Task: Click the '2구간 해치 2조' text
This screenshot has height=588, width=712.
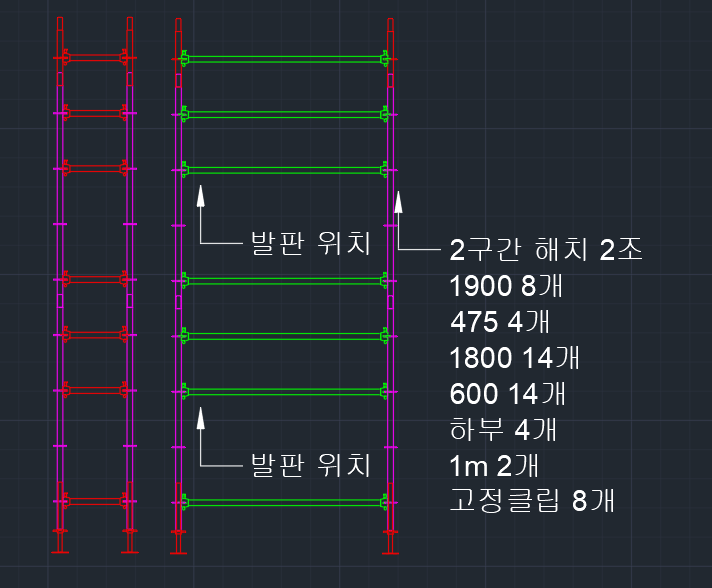Action: (546, 249)
